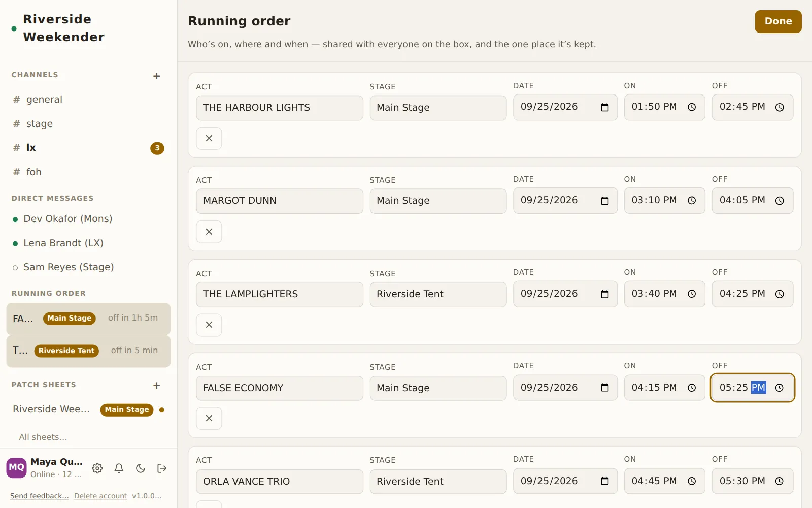Open clock picker for HARBOUR LIGHTS on time
The width and height of the screenshot is (812, 508).
[x=692, y=107]
